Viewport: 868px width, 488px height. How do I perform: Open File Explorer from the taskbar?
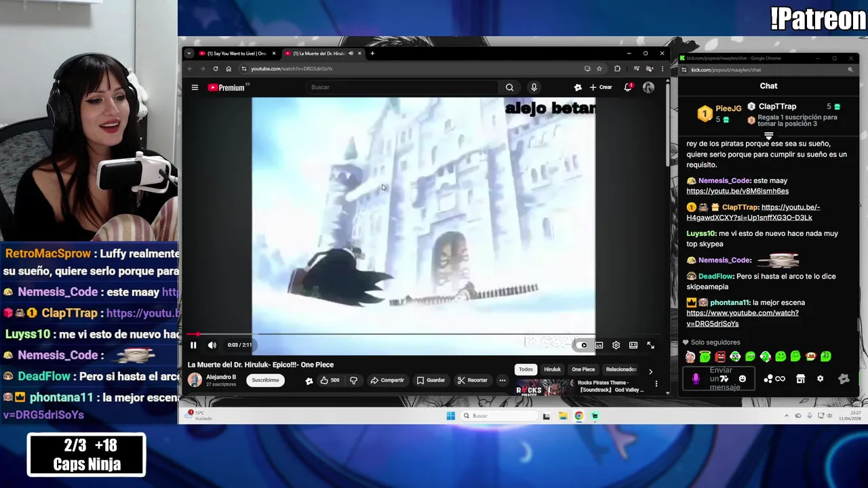563,416
